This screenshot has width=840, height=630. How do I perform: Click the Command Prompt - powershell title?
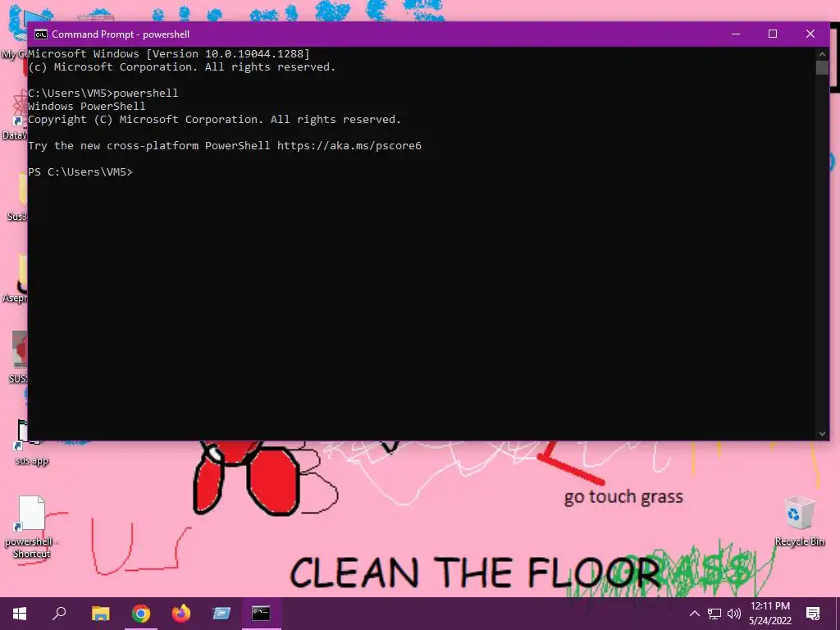pyautogui.click(x=121, y=34)
